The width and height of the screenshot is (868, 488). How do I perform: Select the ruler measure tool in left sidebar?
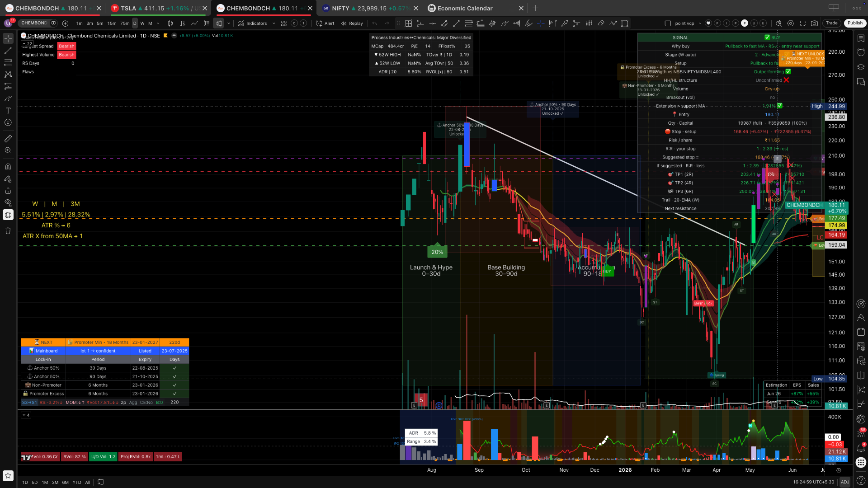coord(8,138)
